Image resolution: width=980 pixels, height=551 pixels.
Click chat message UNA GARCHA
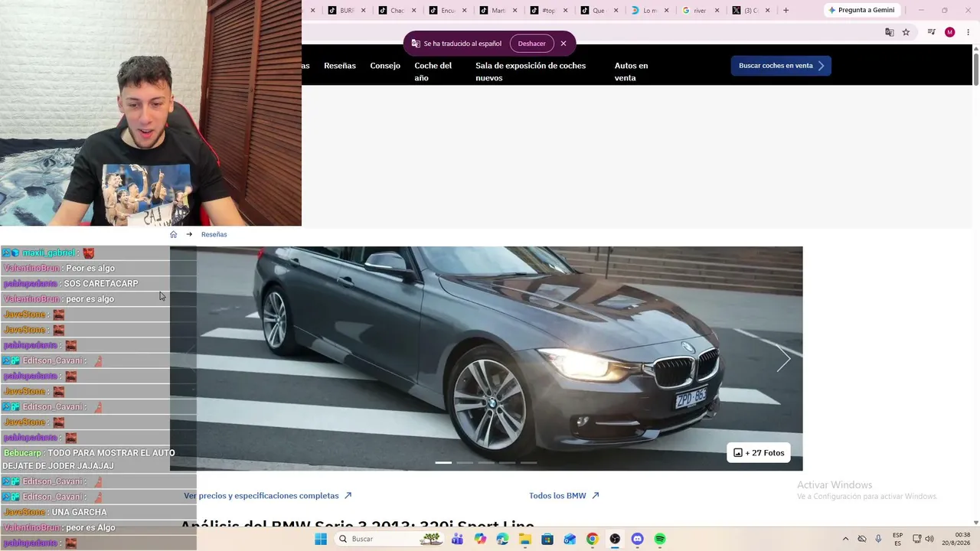[55, 512]
